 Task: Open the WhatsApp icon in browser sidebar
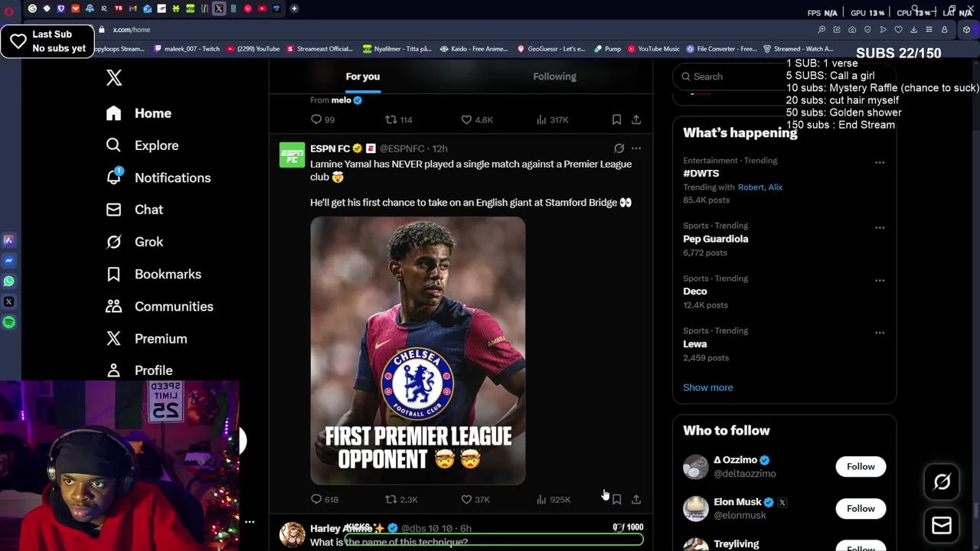coord(8,281)
